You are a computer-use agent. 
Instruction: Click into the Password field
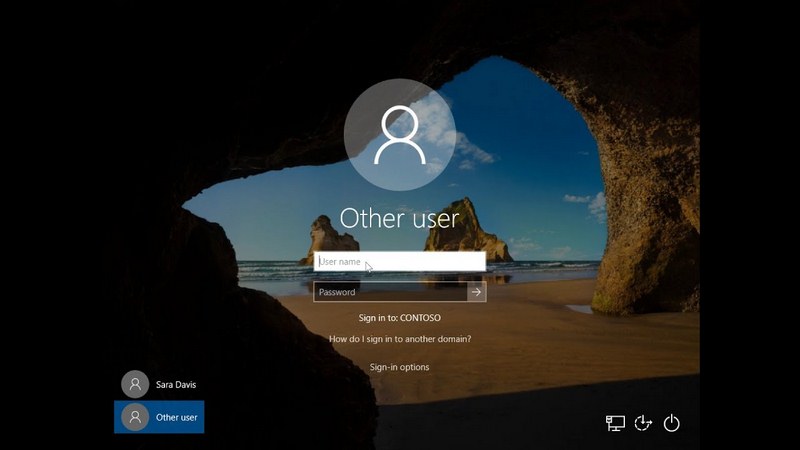click(x=390, y=292)
